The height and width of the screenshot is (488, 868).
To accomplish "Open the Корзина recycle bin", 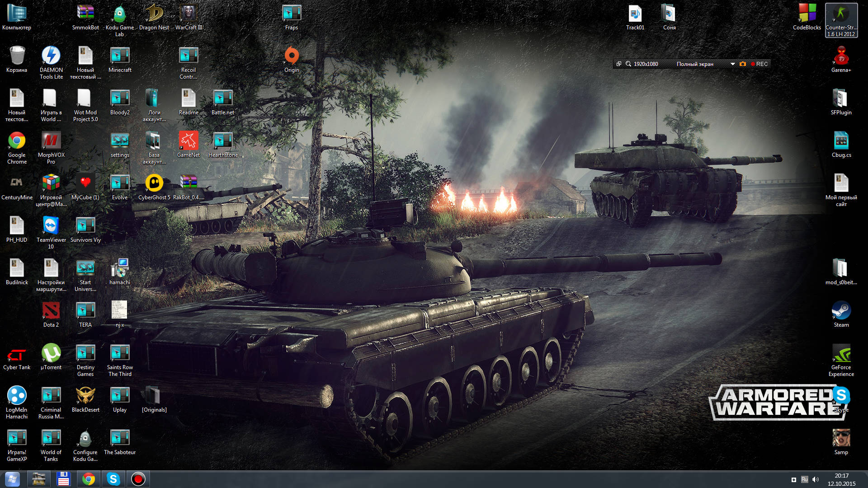I will [x=17, y=60].
